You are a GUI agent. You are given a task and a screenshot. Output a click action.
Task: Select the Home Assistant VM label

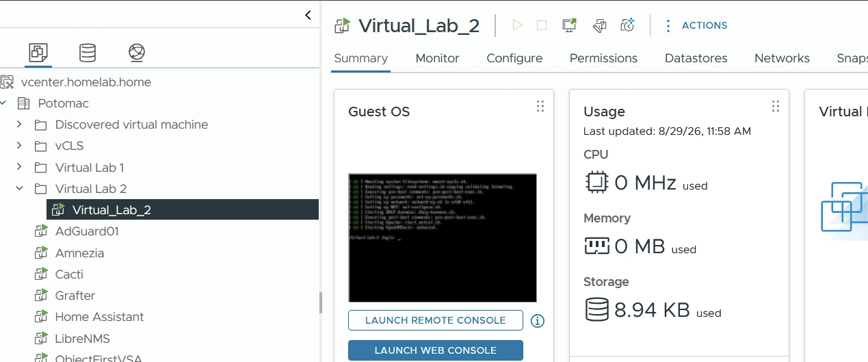click(x=100, y=317)
